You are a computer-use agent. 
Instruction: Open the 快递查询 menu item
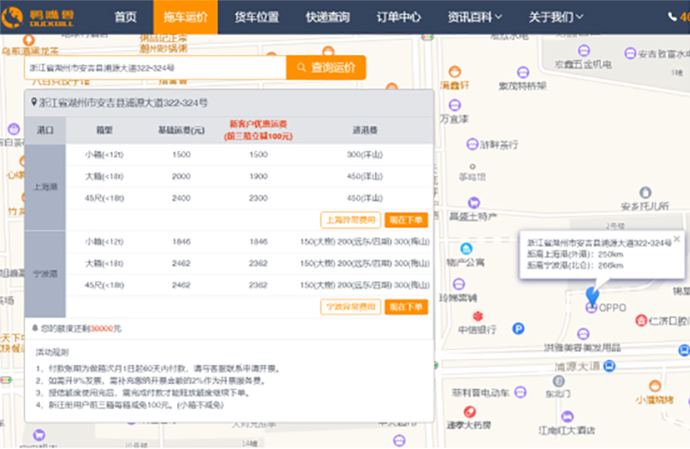click(328, 17)
